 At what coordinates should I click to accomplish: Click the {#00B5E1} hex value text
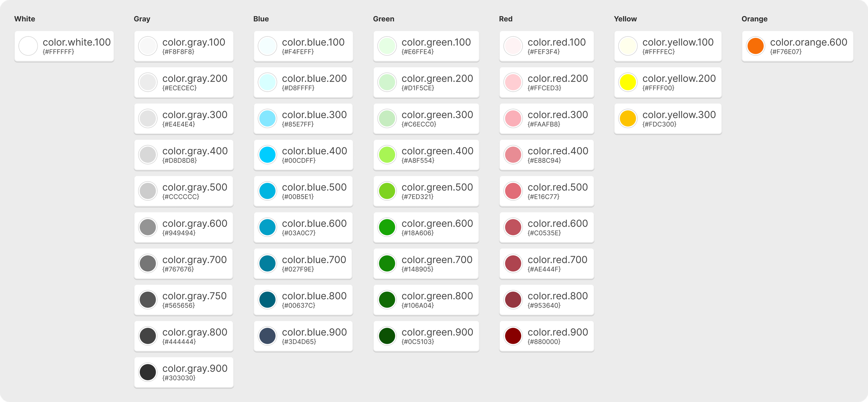click(x=298, y=197)
